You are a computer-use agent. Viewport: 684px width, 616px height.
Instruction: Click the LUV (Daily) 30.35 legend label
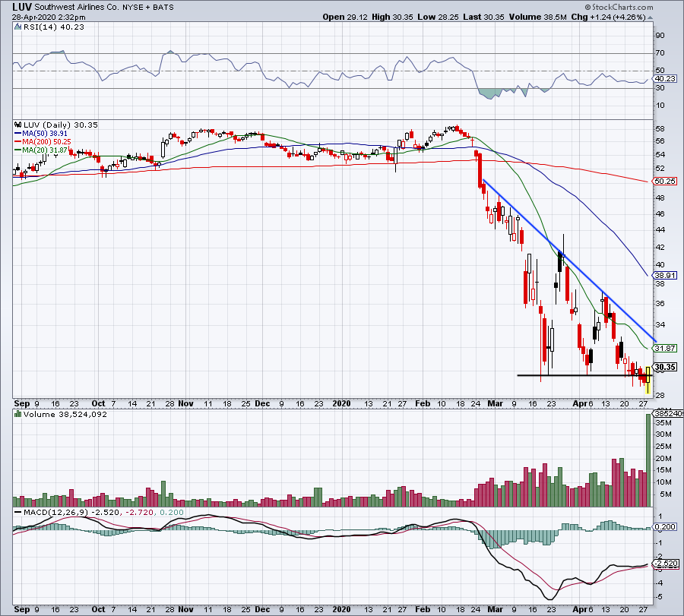[61, 125]
